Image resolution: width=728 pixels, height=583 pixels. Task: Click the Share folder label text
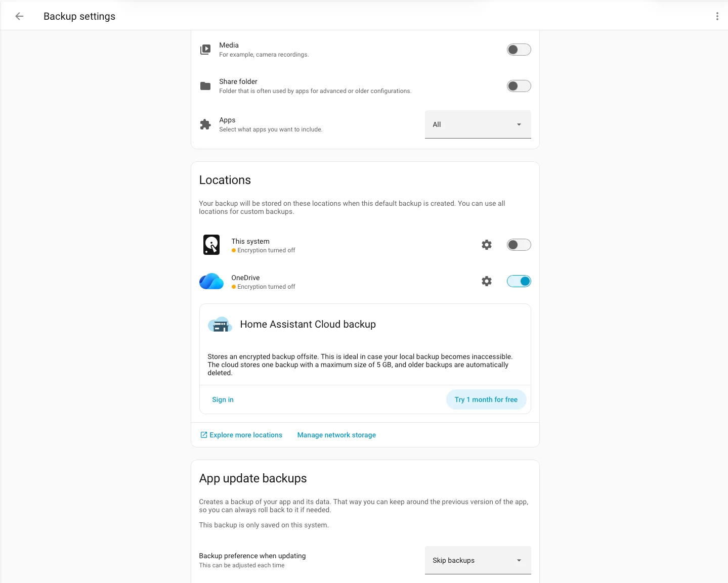point(238,81)
